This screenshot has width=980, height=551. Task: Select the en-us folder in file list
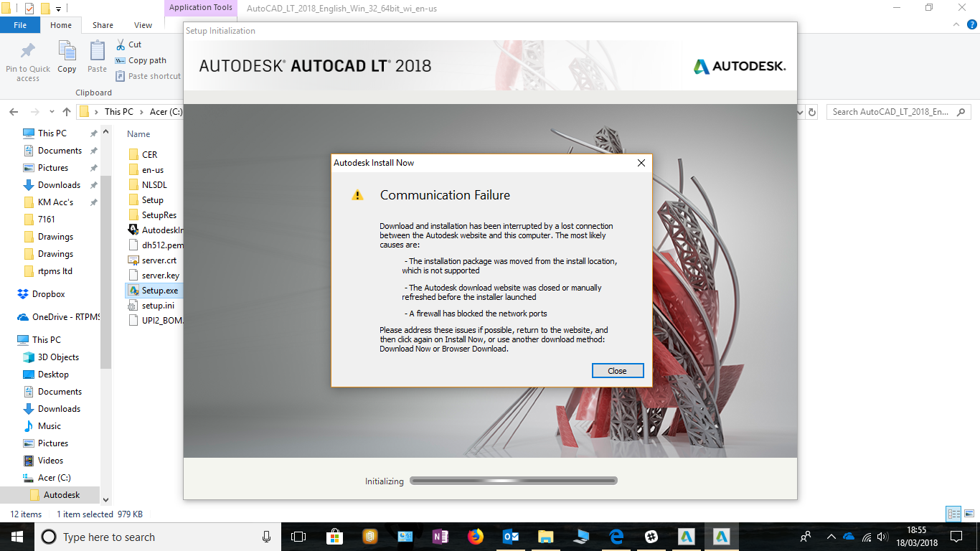click(152, 170)
